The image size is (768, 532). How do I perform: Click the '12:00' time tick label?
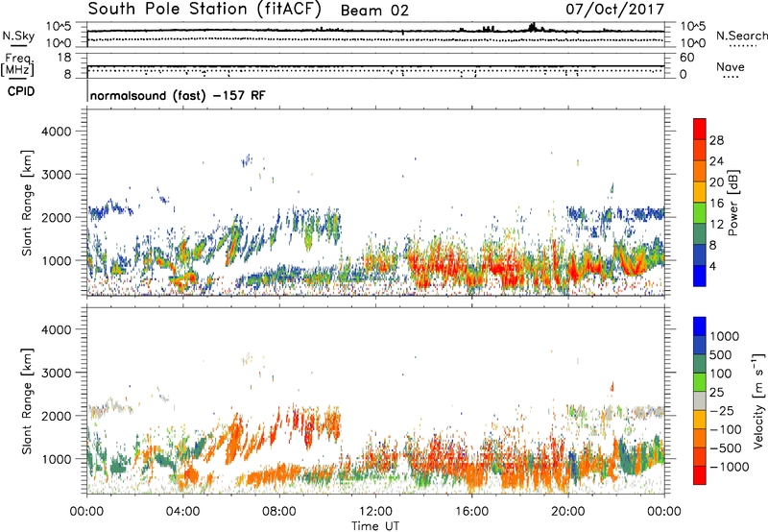coord(375,512)
